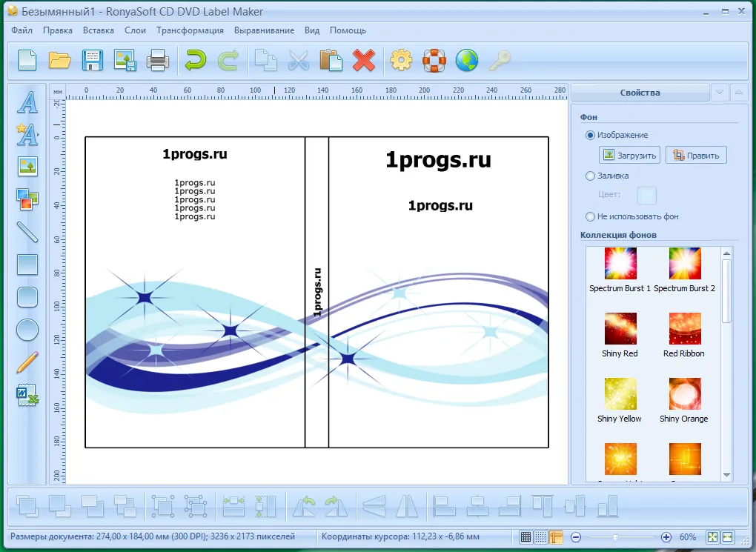Click the Word/Excel import tool
756x552 pixels.
[27, 395]
